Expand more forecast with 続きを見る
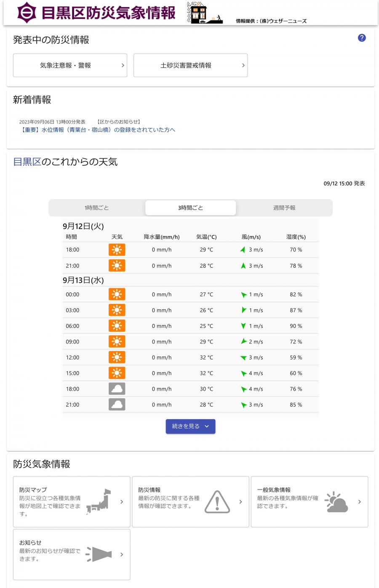The width and height of the screenshot is (379, 588). tap(190, 426)
